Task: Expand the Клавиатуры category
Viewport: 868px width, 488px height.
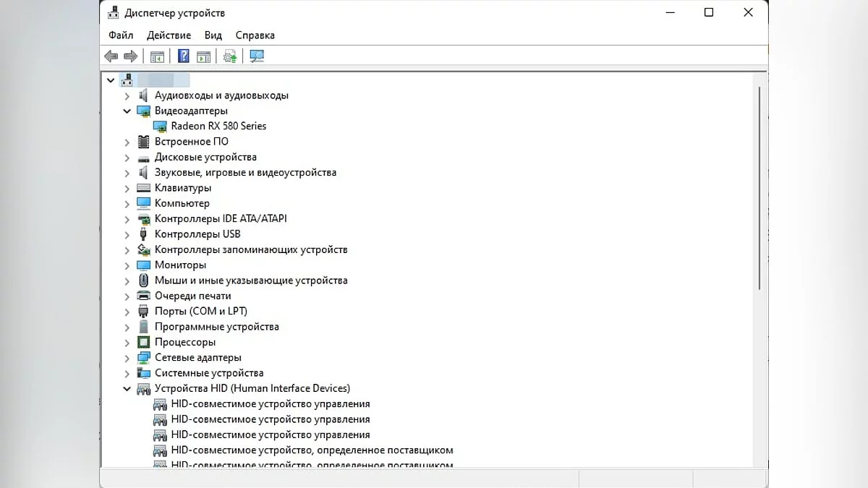Action: tap(127, 188)
